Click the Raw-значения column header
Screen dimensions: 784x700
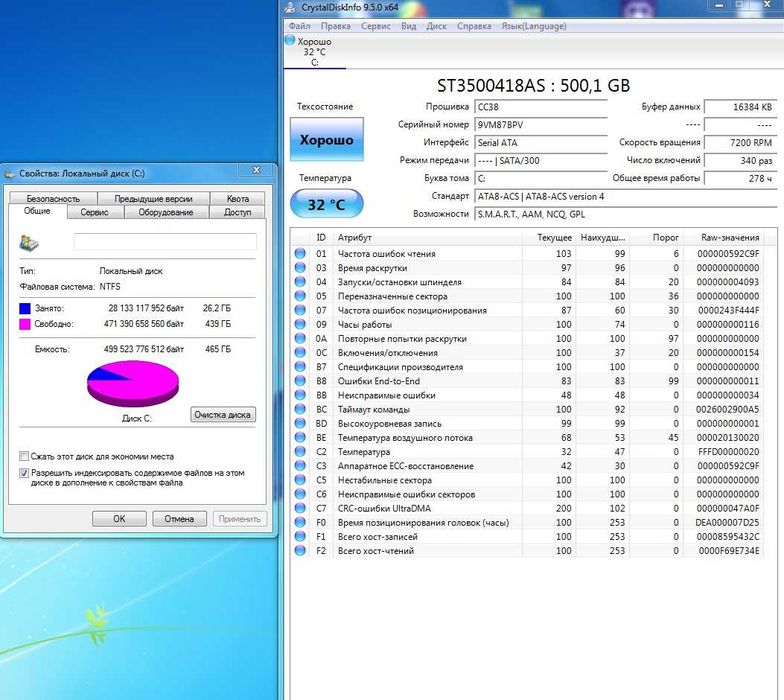(723, 238)
